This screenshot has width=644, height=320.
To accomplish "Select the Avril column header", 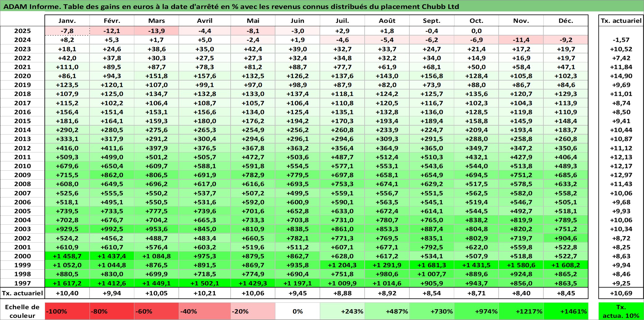I will pyautogui.click(x=205, y=21).
